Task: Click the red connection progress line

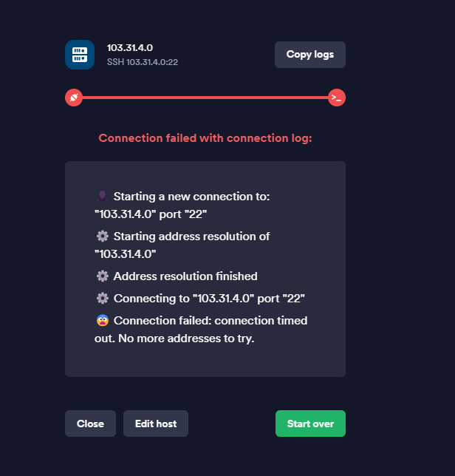Action: (x=205, y=98)
